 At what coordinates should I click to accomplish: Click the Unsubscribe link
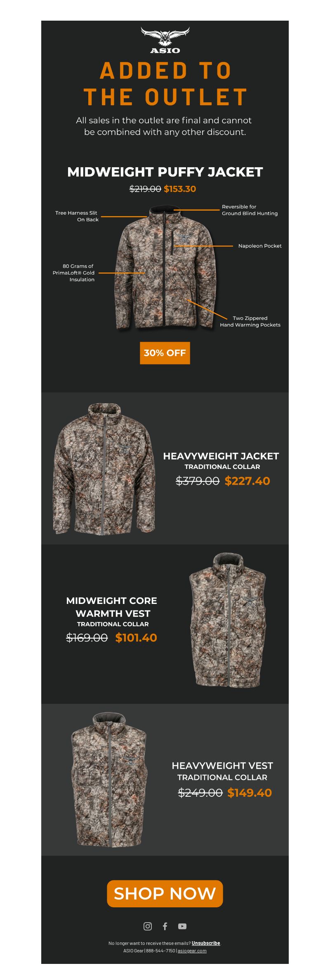tap(206, 943)
